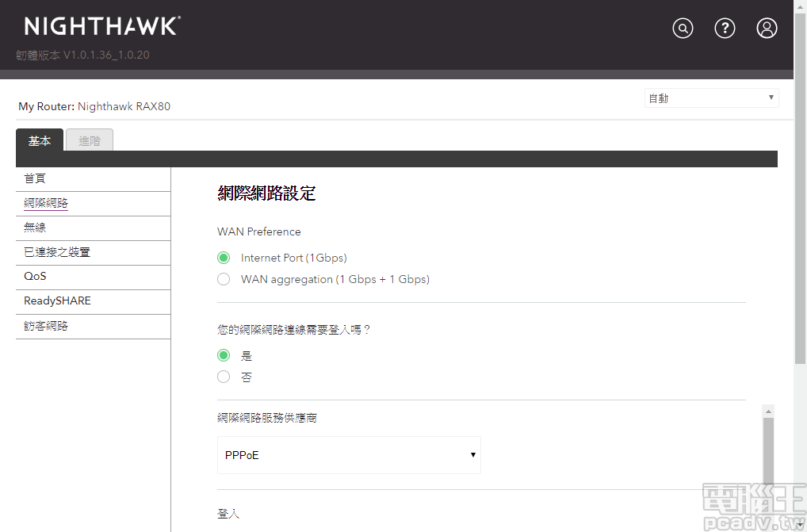Switch to the 進階 tab
The height and width of the screenshot is (532, 807).
point(90,140)
